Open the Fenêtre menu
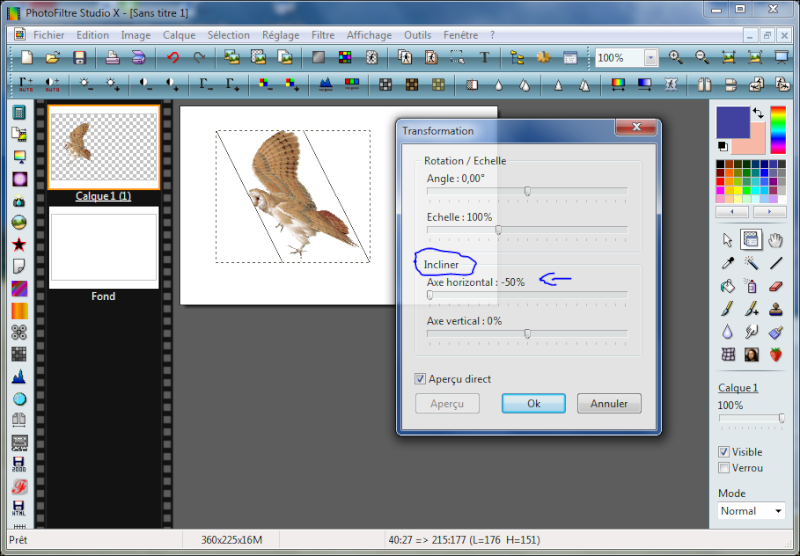Viewport: 800px width, 556px height. pyautogui.click(x=461, y=35)
